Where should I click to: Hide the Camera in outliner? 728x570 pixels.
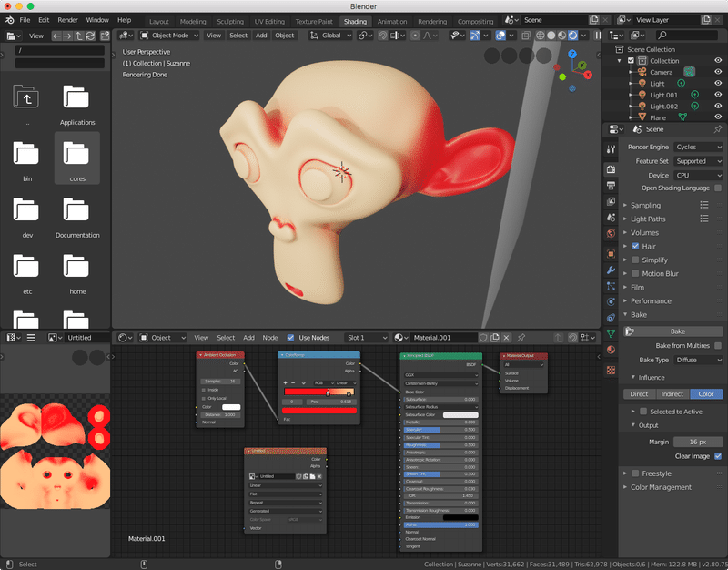[x=718, y=72]
